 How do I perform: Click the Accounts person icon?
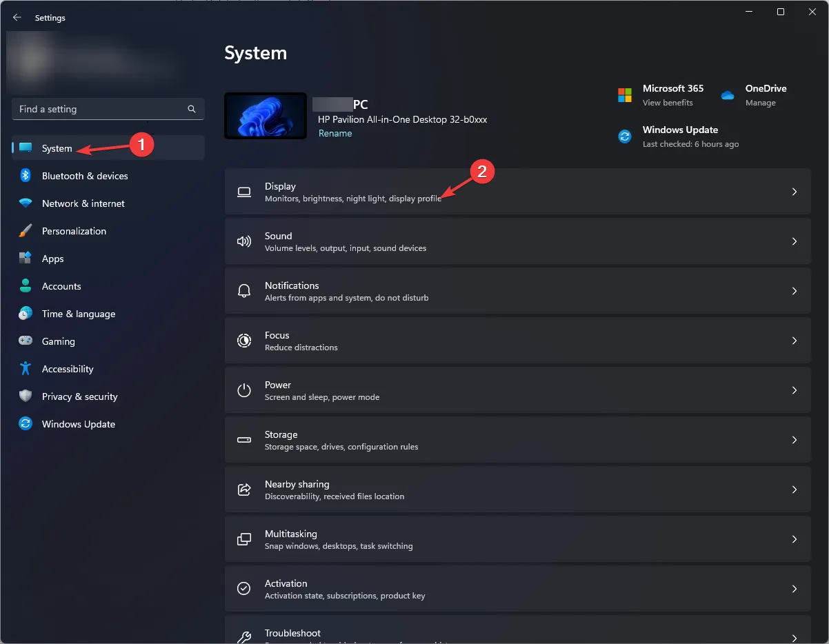pyautogui.click(x=26, y=286)
